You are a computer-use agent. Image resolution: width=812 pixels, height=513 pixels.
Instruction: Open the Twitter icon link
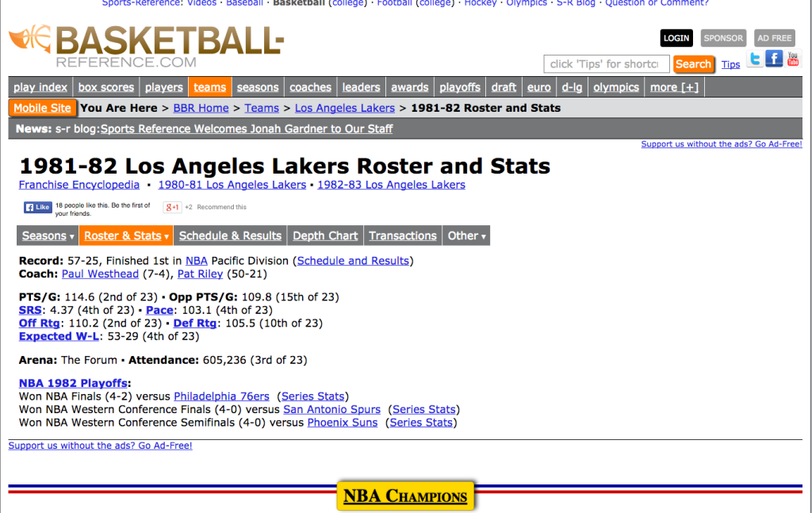tap(755, 59)
